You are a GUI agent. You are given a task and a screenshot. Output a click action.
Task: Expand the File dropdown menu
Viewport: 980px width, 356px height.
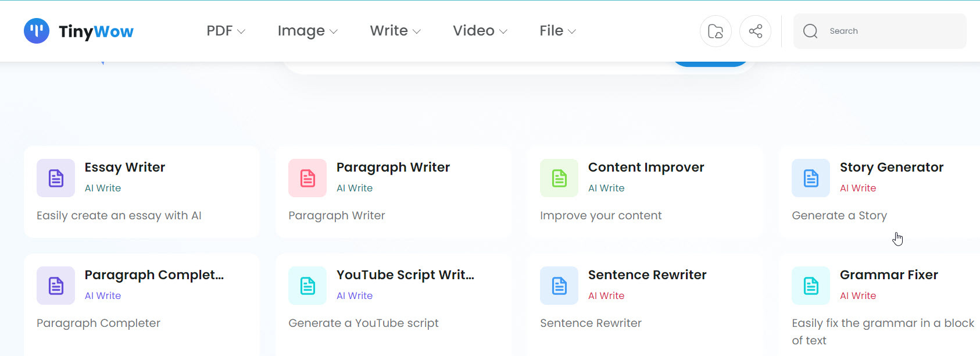[558, 31]
